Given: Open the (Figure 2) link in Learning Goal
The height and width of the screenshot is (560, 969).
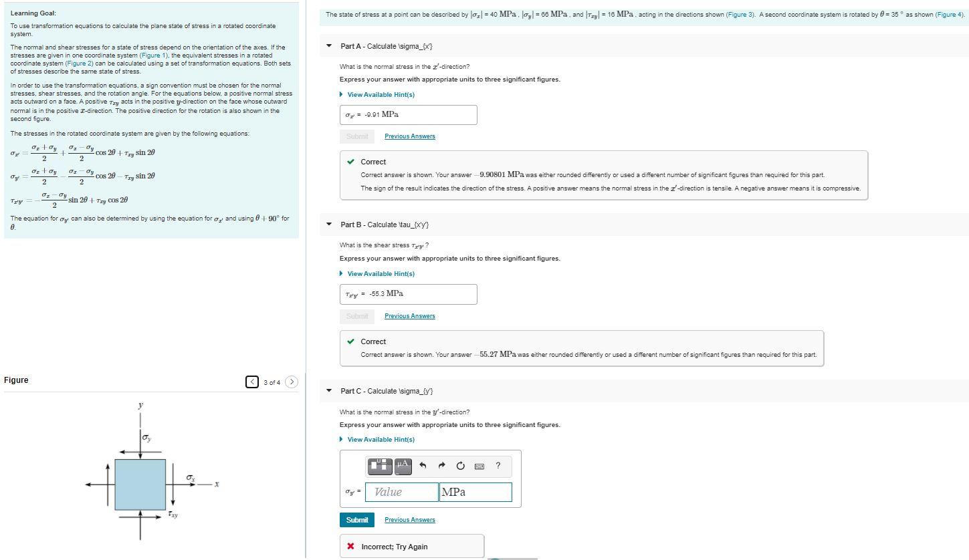Looking at the screenshot, I should pos(80,63).
